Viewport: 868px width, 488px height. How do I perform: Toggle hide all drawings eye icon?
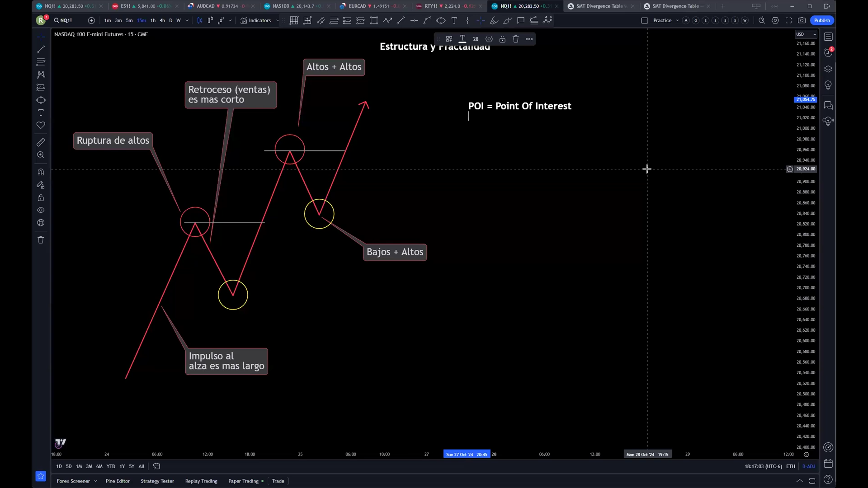pyautogui.click(x=41, y=210)
